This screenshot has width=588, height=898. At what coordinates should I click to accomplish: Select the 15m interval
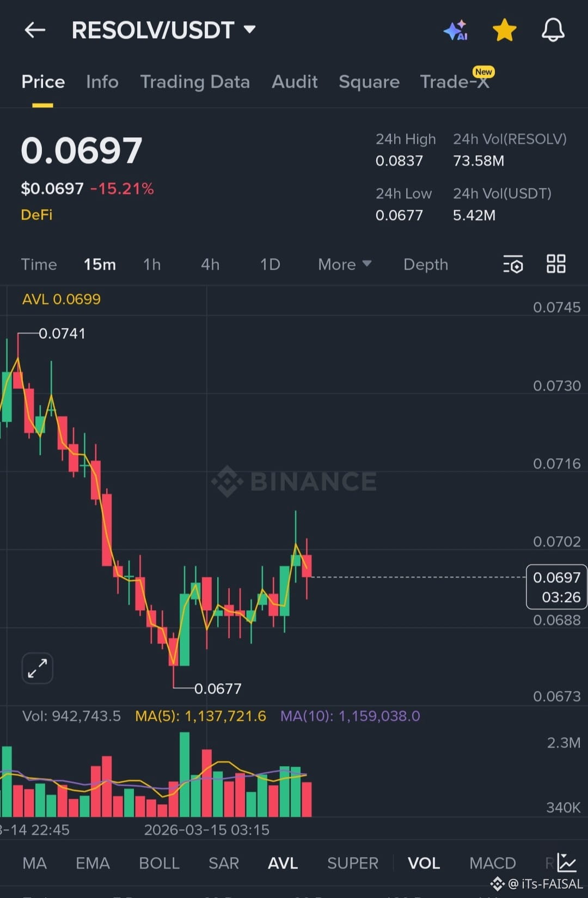point(100,264)
